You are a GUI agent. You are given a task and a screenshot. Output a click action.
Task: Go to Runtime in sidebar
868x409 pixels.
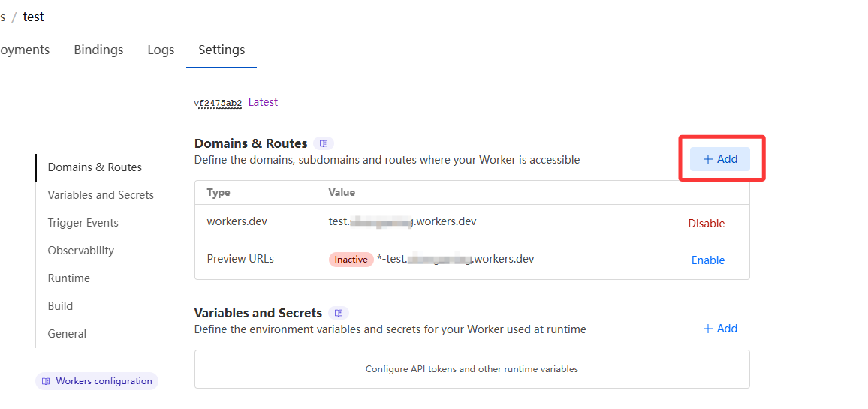coord(68,278)
